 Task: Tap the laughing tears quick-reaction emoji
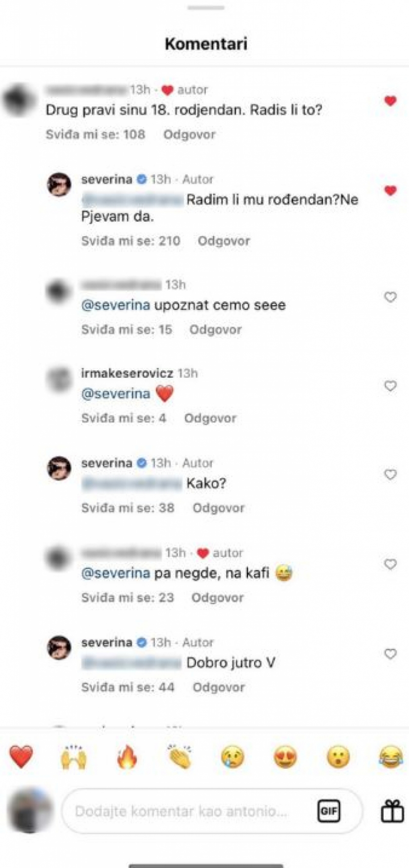391,757
